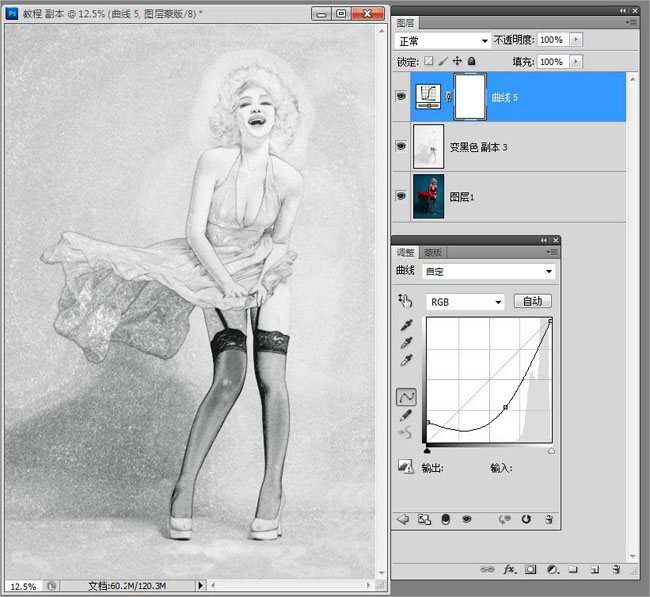The image size is (650, 597).
Task: Select the 变黑色 副本 3 layer thumbnail
Action: (428, 146)
